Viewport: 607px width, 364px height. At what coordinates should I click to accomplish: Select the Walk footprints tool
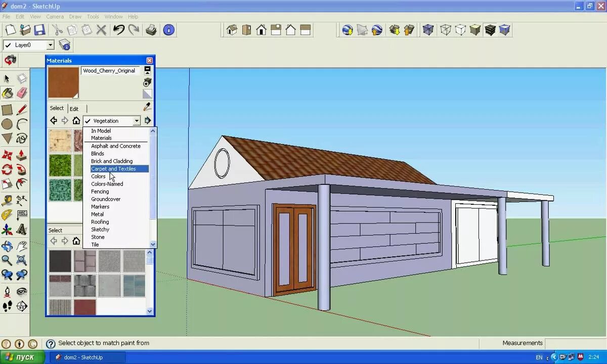pos(7,306)
